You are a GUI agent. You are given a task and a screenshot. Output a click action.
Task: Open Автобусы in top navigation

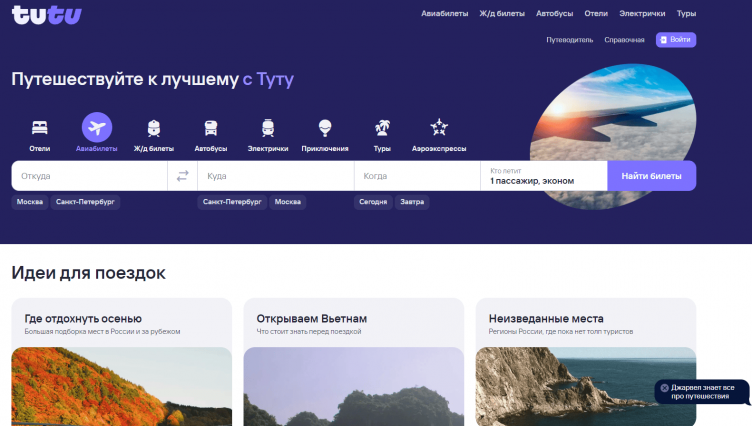[x=554, y=13]
